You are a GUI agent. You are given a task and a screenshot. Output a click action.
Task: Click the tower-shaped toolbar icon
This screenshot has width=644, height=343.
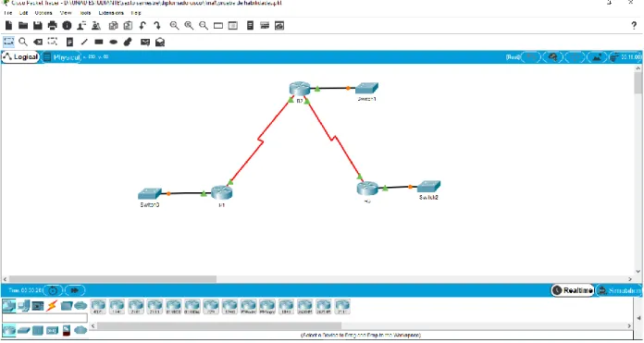[250, 26]
